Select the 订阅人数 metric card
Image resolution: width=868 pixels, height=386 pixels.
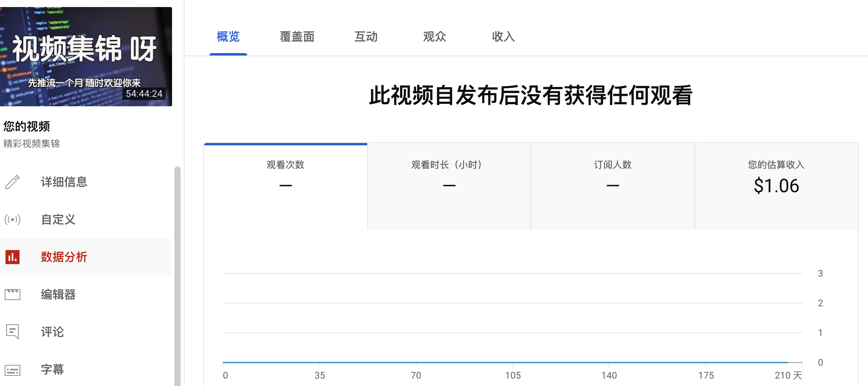pos(613,187)
